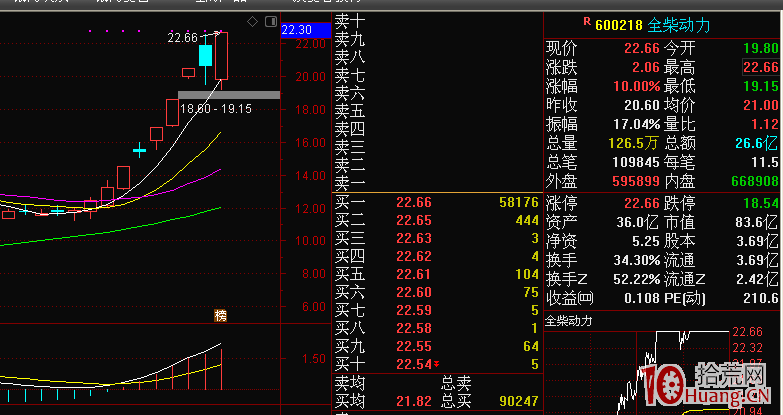Screen dimensions: 783x415
Task: Select the 均价 value 21.00
Action: [761, 105]
